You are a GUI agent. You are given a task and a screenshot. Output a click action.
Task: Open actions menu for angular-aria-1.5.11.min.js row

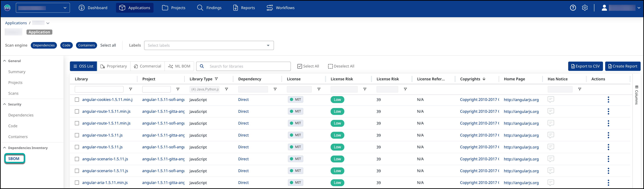coord(608,182)
